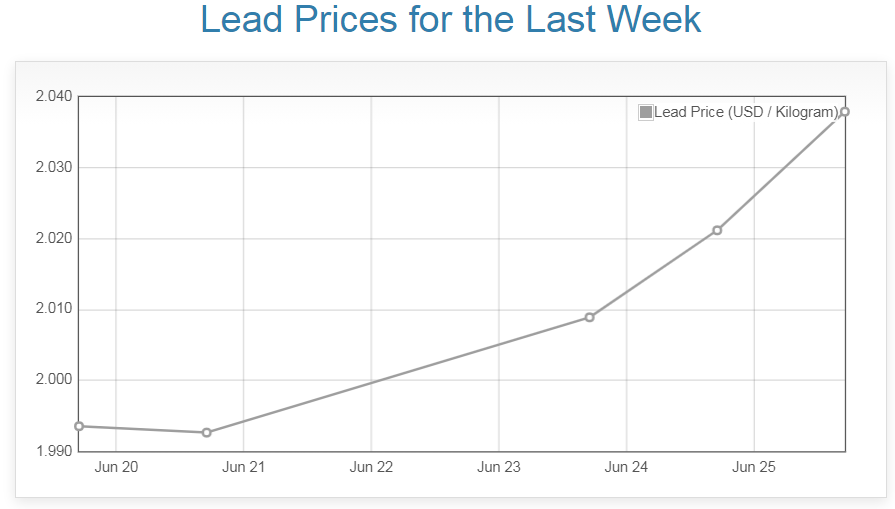Click the 2.020 y-axis label
This screenshot has height=509, width=895.
tap(53, 239)
